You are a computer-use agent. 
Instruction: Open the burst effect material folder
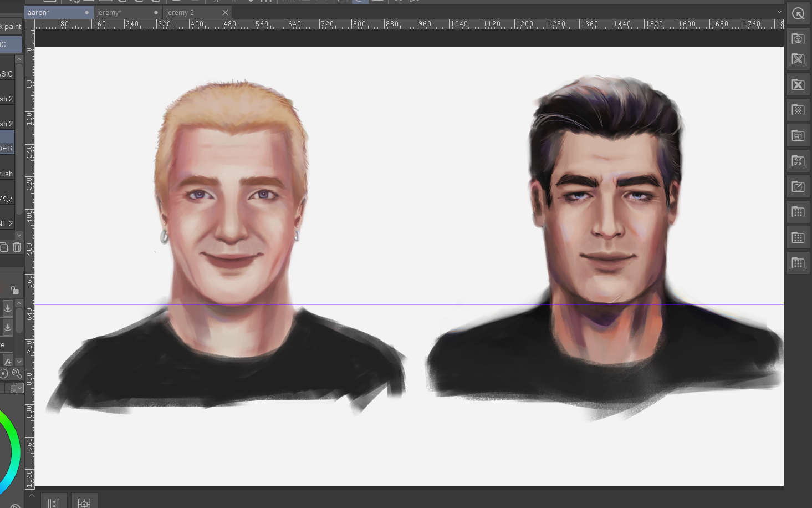(798, 161)
